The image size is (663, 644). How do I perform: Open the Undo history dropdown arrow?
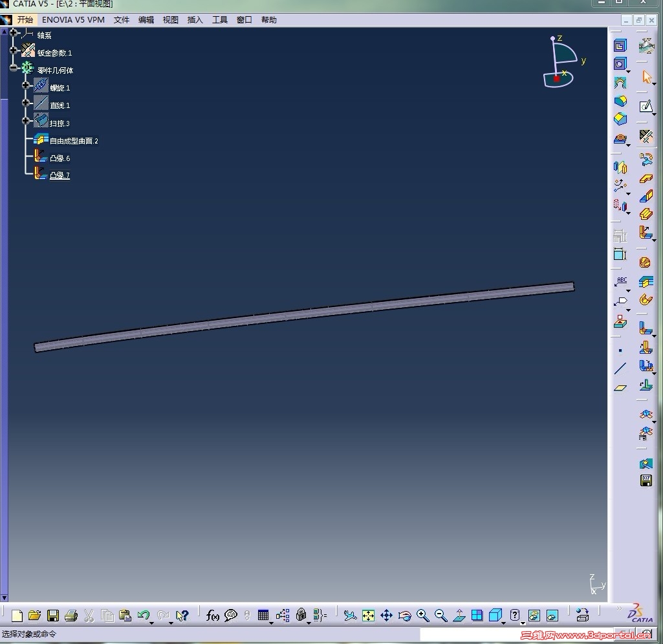(x=151, y=623)
